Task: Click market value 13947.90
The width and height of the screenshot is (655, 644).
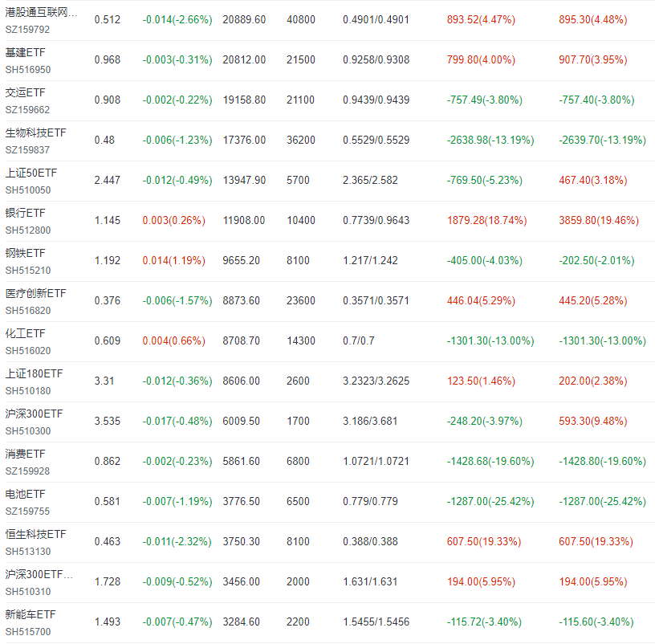Action: 244,180
